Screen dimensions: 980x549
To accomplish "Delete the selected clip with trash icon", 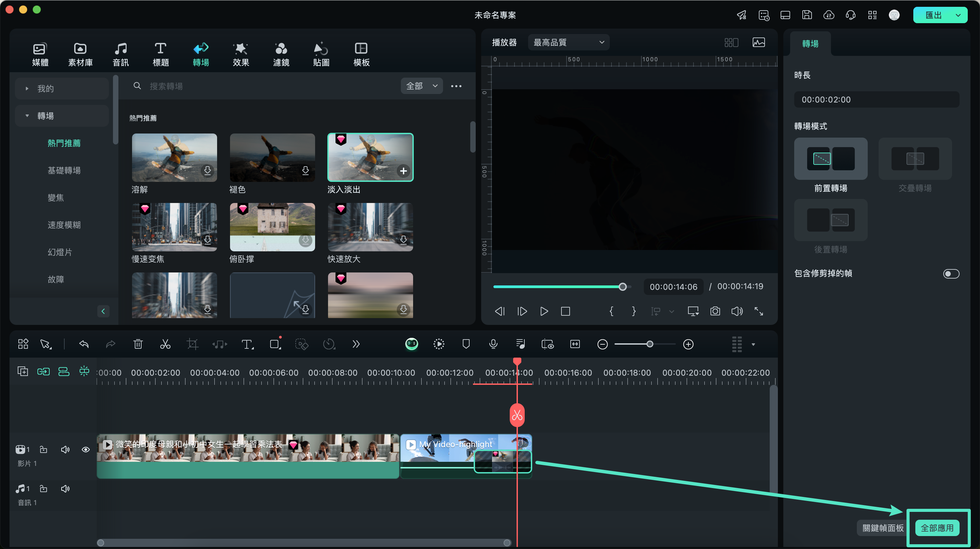I will click(x=138, y=344).
